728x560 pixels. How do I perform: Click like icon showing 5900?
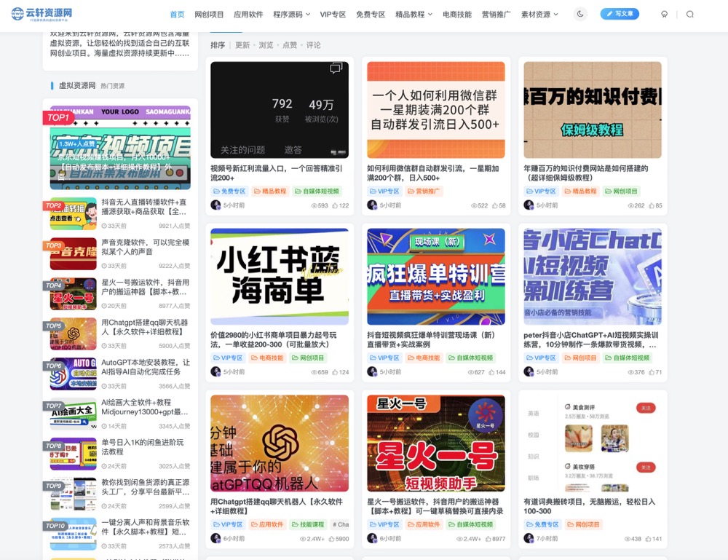(x=331, y=539)
